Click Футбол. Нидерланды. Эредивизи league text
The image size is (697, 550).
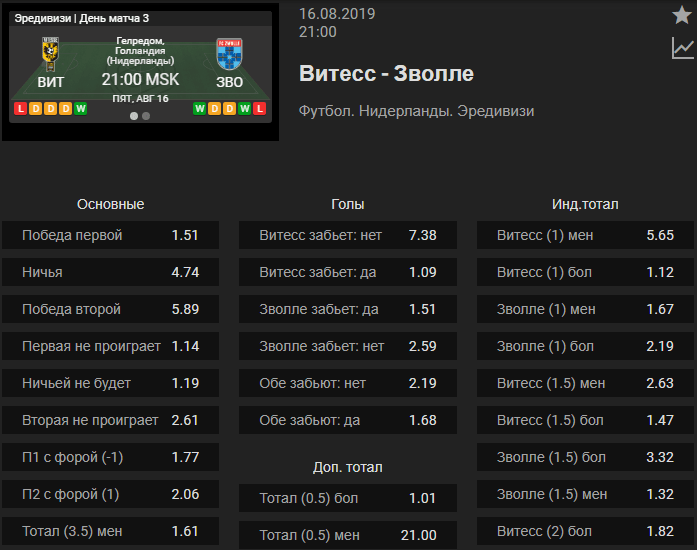(416, 111)
